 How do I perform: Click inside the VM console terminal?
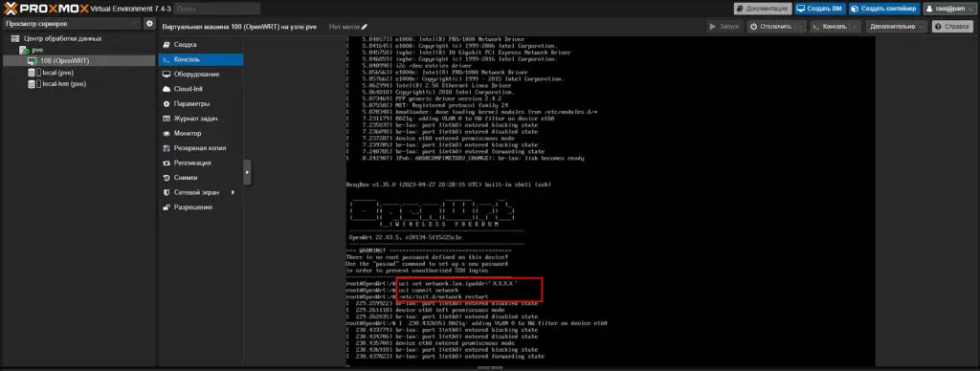point(611,200)
